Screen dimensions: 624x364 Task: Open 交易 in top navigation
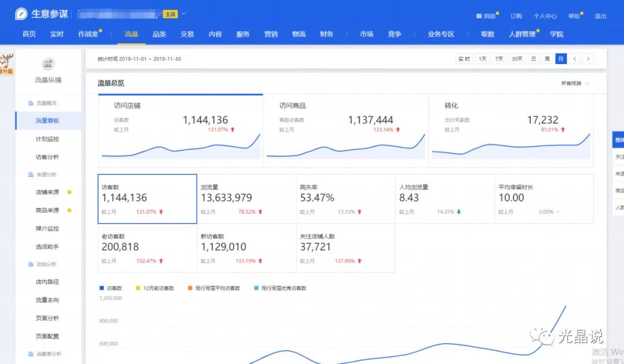[x=187, y=34]
